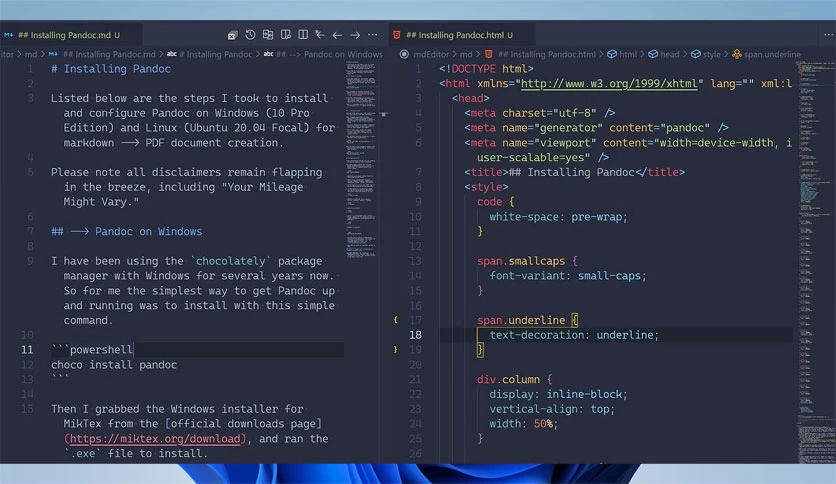The width and height of the screenshot is (836, 484).
Task: Click the '```powershell' code fence line
Action: [x=92, y=350]
